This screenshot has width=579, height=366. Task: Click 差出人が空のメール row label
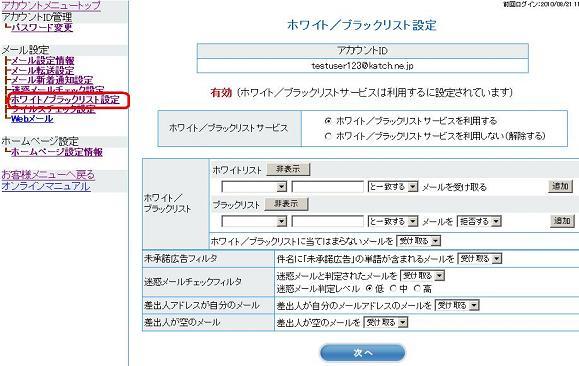point(182,322)
